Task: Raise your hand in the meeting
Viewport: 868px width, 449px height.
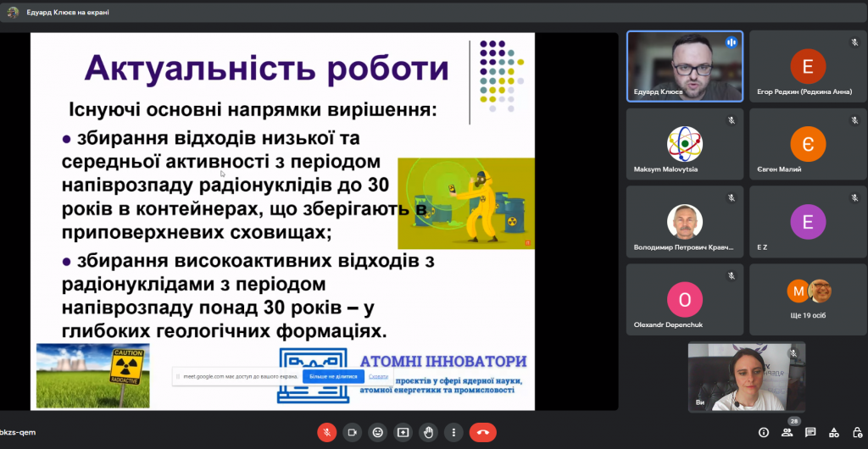Action: pyautogui.click(x=430, y=432)
